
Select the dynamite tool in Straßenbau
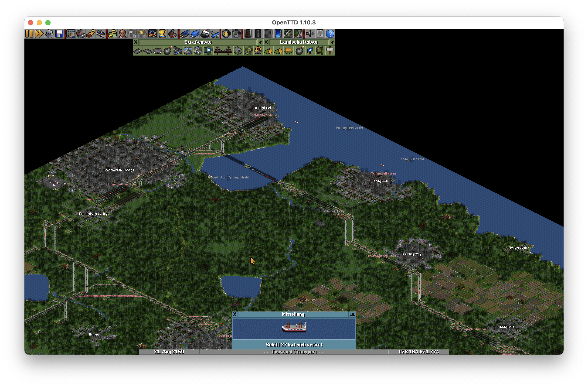click(x=168, y=51)
